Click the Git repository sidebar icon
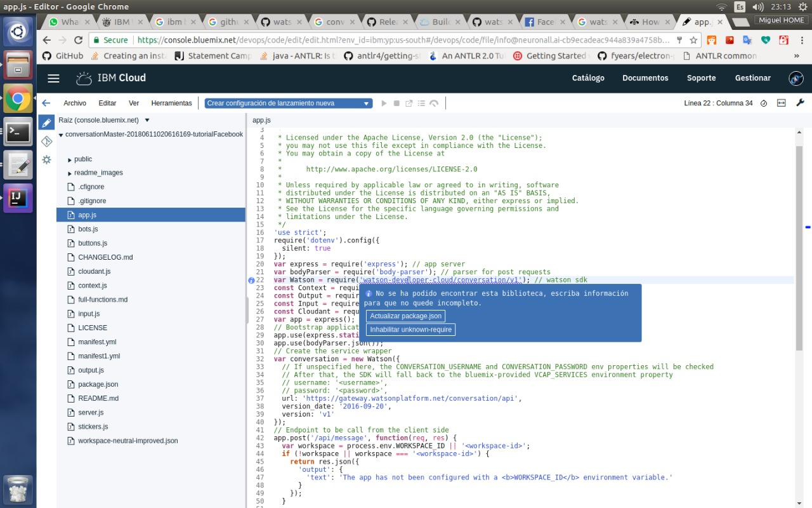The image size is (812, 508). (46, 141)
